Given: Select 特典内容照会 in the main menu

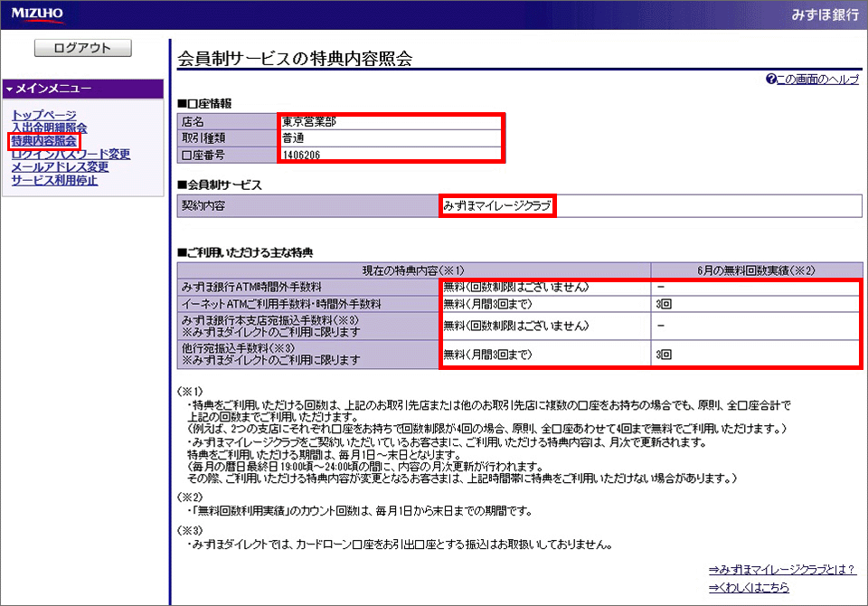Looking at the screenshot, I should pyautogui.click(x=43, y=141).
